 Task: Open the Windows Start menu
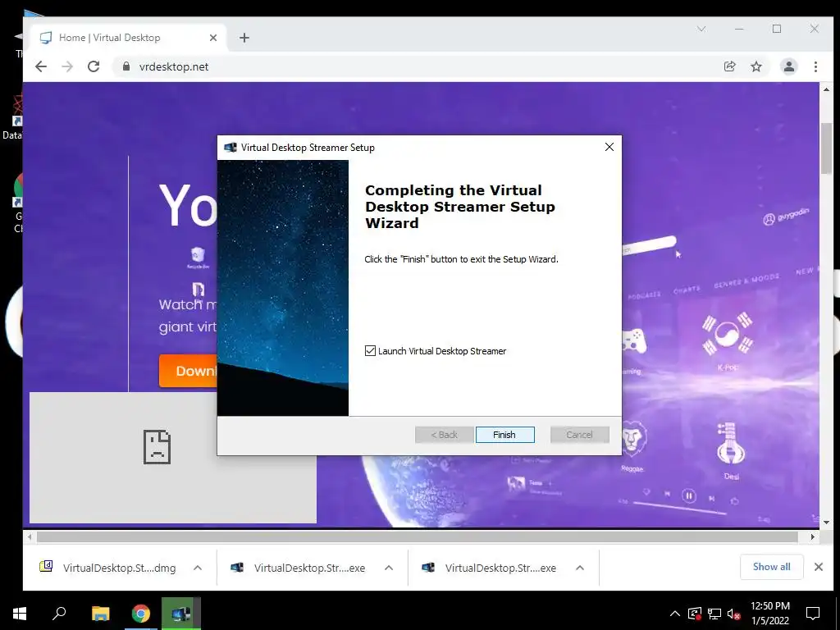pos(20,614)
